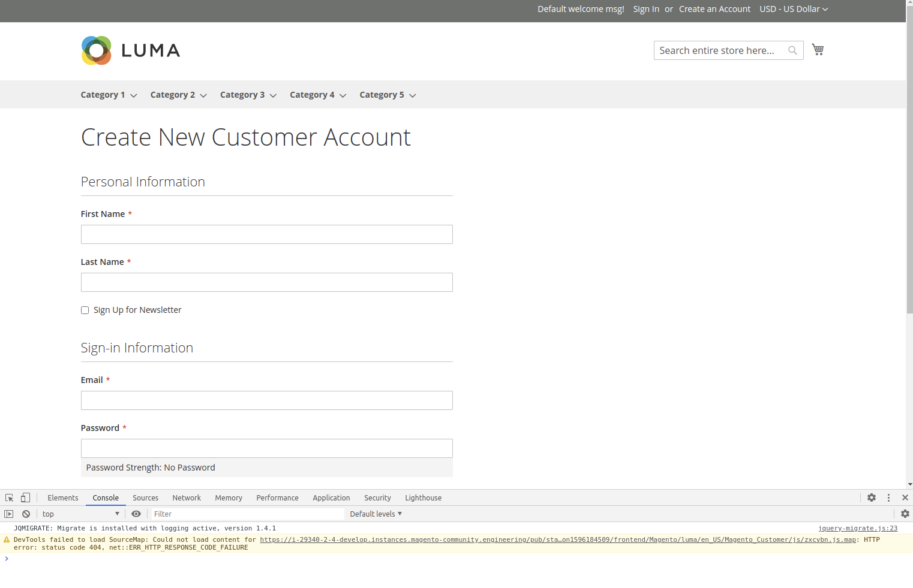Click the search magnifier icon
Viewport: 913px width, 588px height.
[793, 50]
